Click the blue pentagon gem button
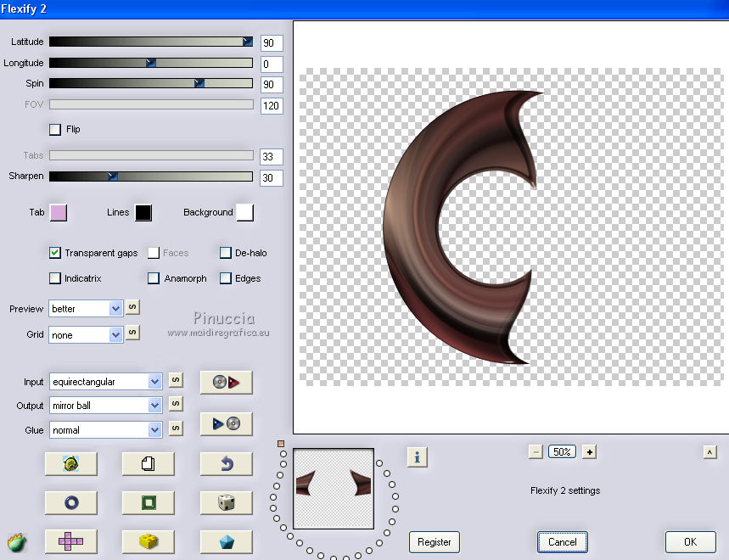Image resolution: width=729 pixels, height=560 pixels. coord(226,541)
